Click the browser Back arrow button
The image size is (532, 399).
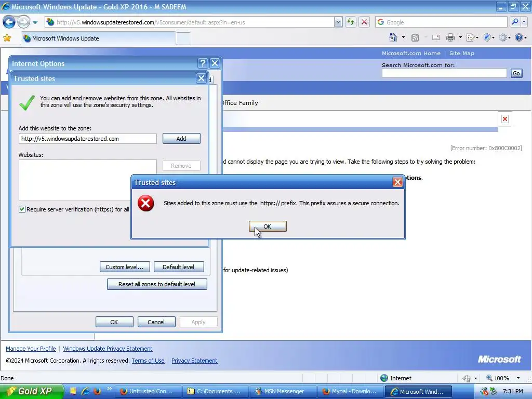[9, 22]
